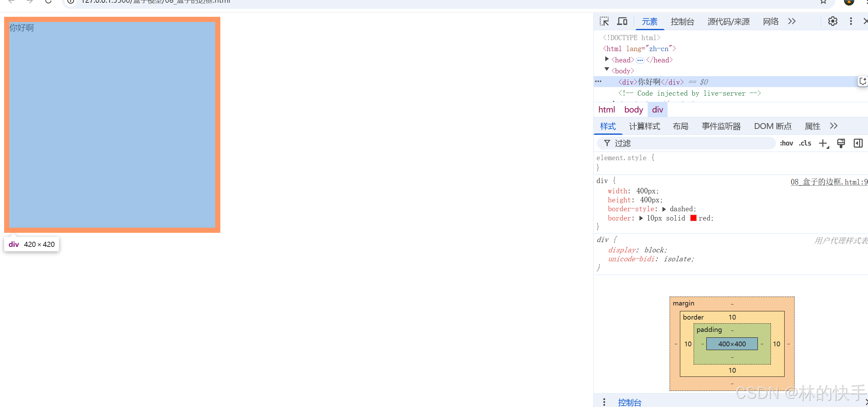The height and width of the screenshot is (407, 868).
Task: Toggle :hov element state panel
Action: click(786, 143)
